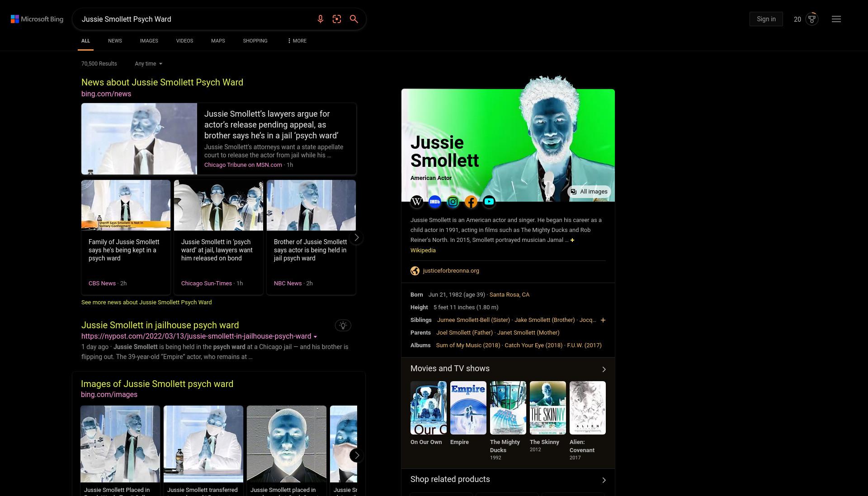Open the Wikipedia profile icon
The width and height of the screenshot is (868, 496).
click(417, 202)
